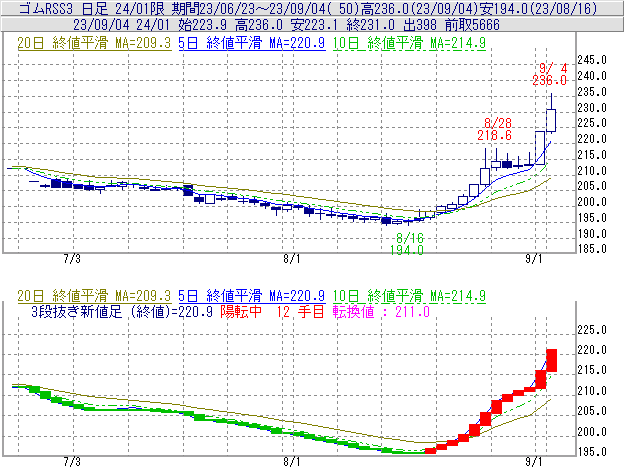Click the 185.0 price axis label on upper chart
Screen dimensions: 624x475
pyautogui.click(x=592, y=249)
